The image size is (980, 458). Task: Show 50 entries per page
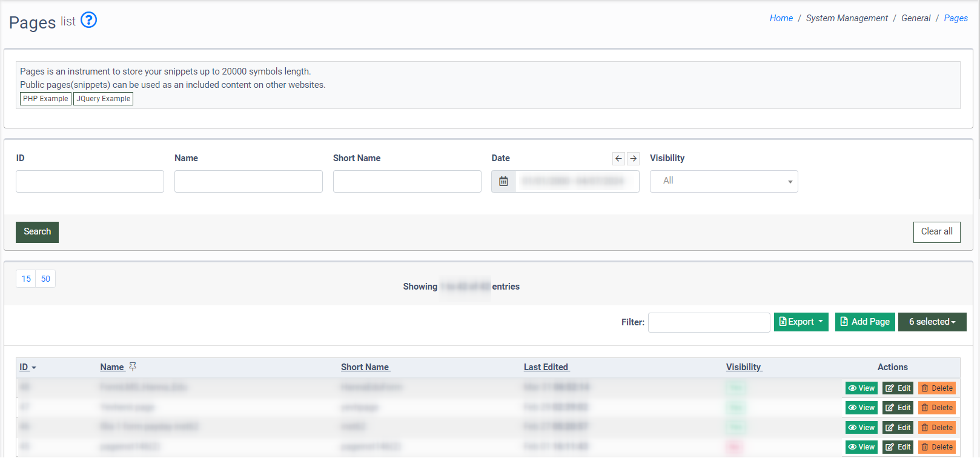coord(45,279)
